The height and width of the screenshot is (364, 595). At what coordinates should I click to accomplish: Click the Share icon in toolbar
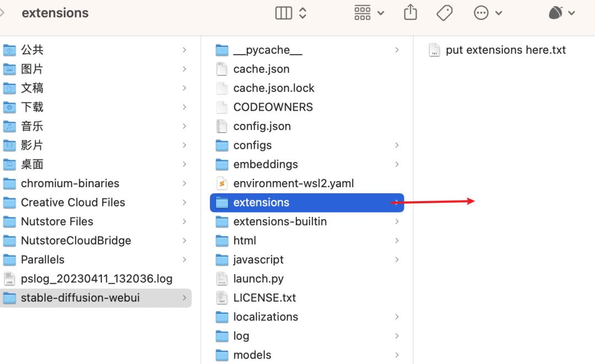(x=410, y=13)
